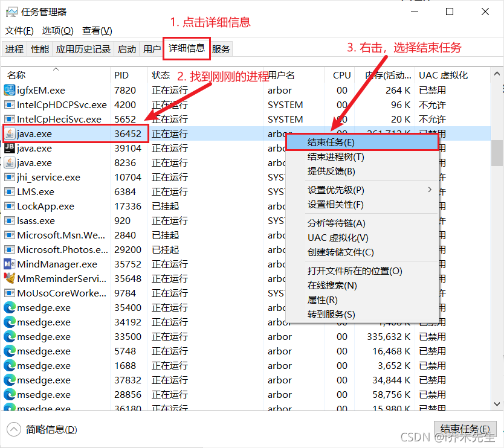The width and height of the screenshot is (504, 448).
Task: Sort by the PID column header
Action: (121, 75)
